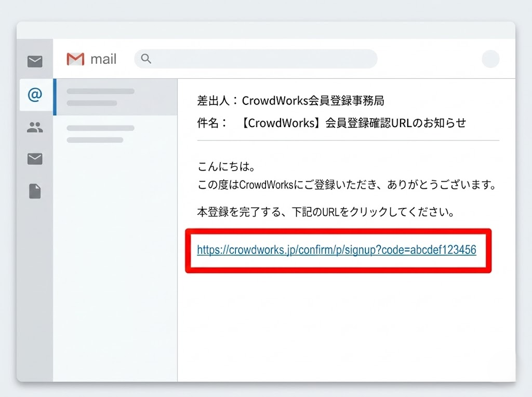Click the Gmail M logo

(x=74, y=58)
